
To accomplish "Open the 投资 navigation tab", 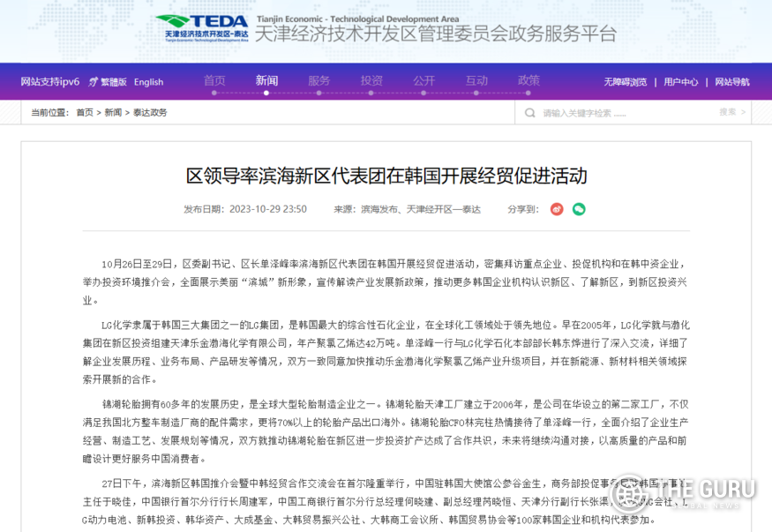I will click(371, 80).
